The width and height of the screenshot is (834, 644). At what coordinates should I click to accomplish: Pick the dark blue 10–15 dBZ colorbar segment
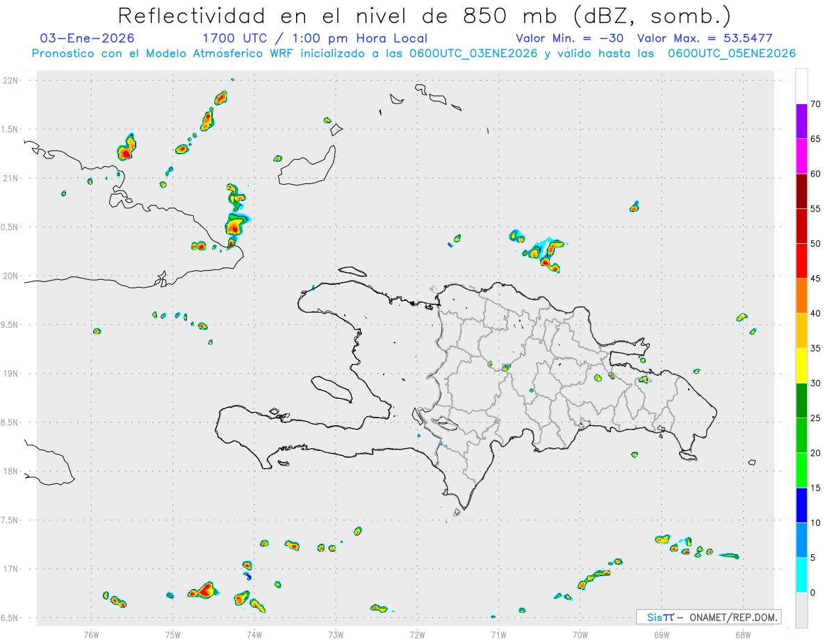click(x=801, y=505)
